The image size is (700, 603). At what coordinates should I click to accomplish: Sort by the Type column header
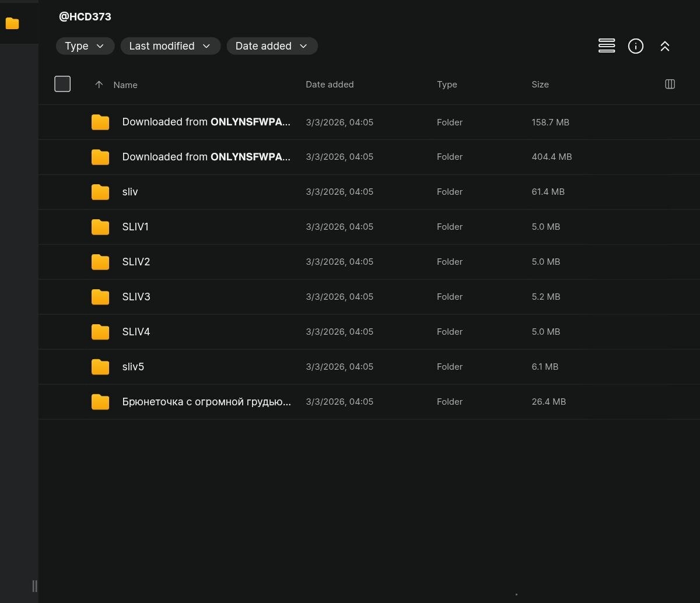click(446, 85)
